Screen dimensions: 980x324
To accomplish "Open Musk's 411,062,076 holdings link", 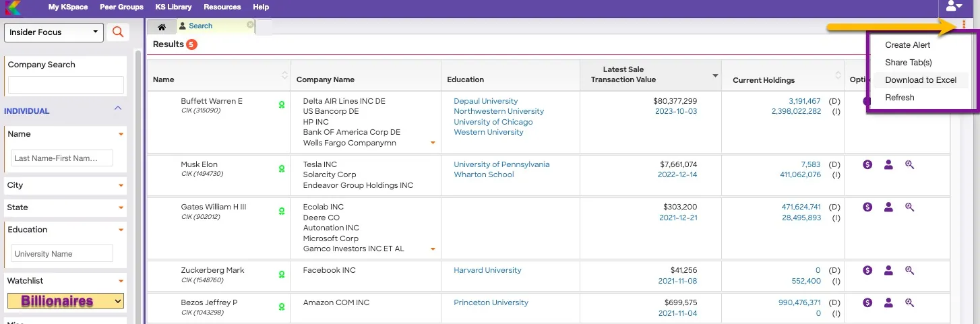I will point(800,174).
